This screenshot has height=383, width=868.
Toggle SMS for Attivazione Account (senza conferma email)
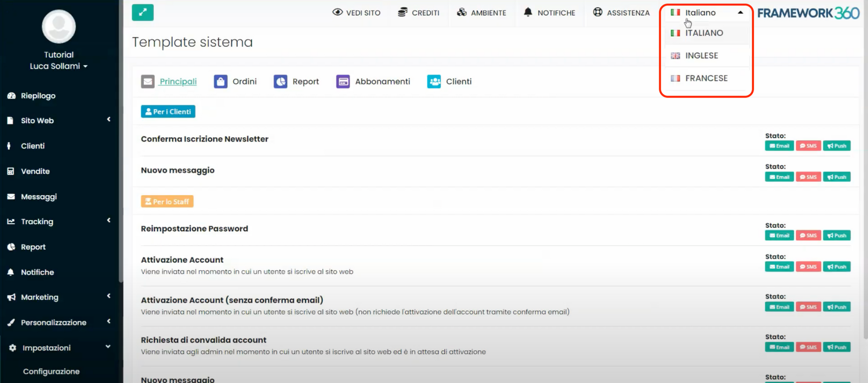coord(808,307)
